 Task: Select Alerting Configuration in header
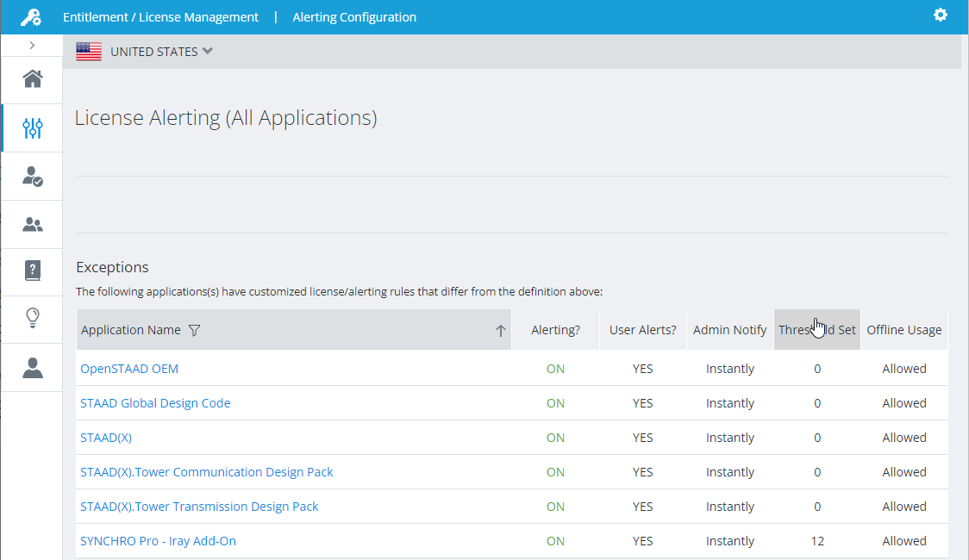point(354,17)
